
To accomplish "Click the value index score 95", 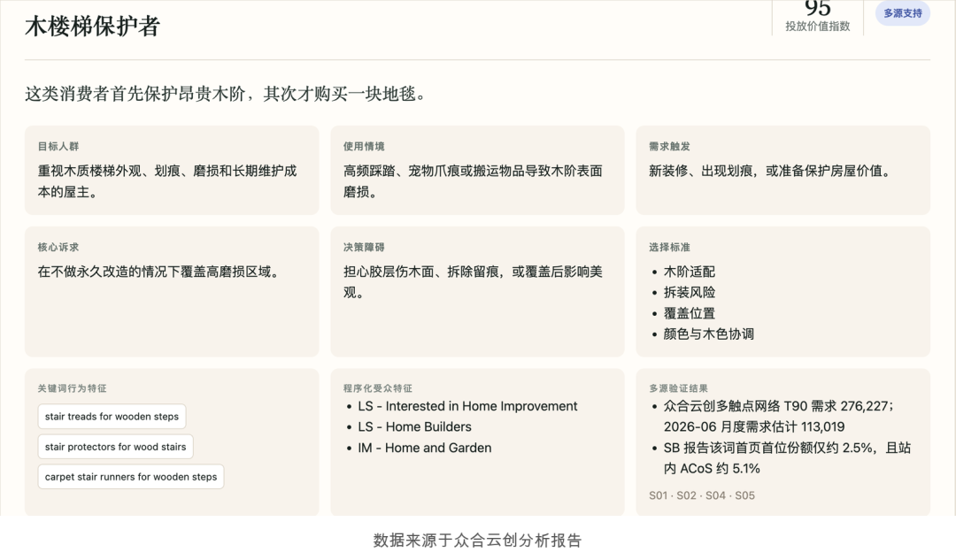I will click(x=818, y=8).
